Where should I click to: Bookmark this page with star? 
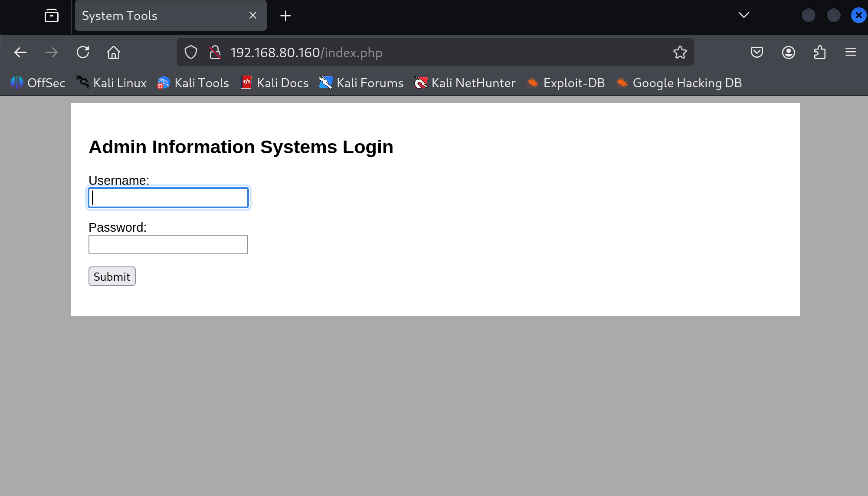680,53
